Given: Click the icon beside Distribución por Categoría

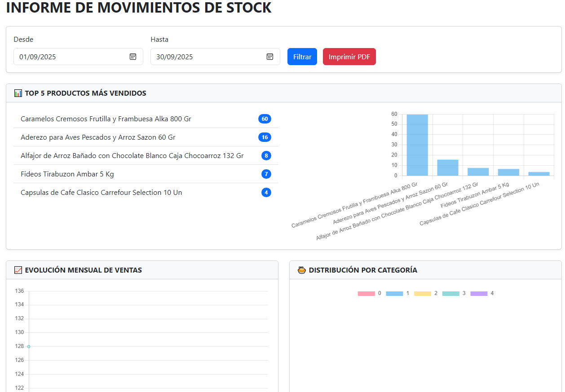Looking at the screenshot, I should [302, 270].
